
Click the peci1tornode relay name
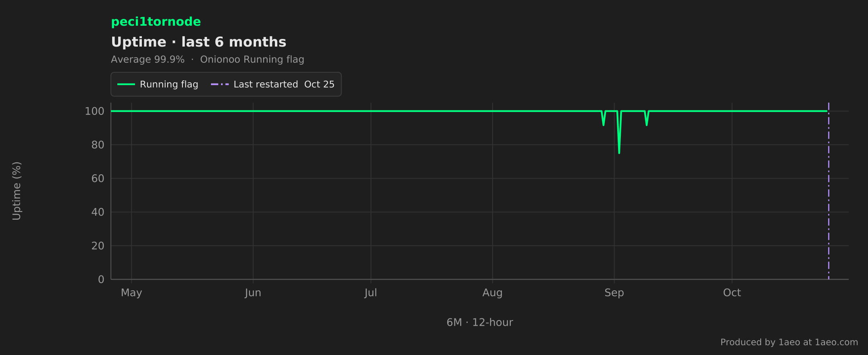156,22
